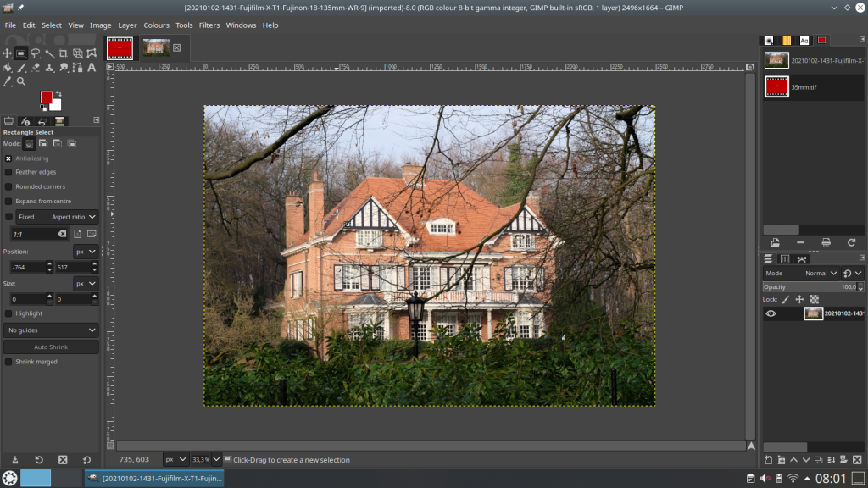Choose the Crop tool
Image resolution: width=868 pixels, height=488 pixels.
[x=64, y=53]
